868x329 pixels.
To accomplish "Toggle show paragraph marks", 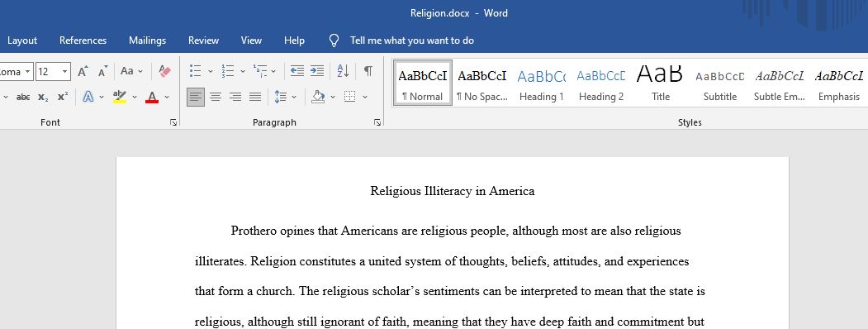I will point(368,71).
